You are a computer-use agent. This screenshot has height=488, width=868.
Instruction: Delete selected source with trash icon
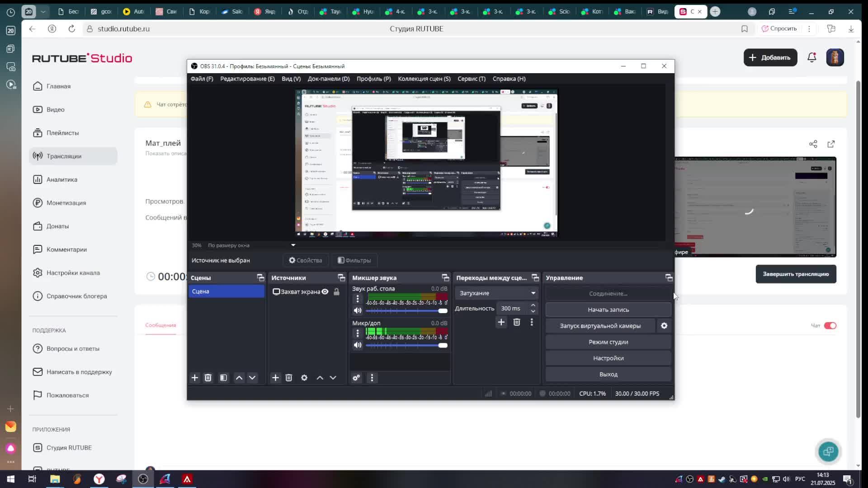coord(289,378)
